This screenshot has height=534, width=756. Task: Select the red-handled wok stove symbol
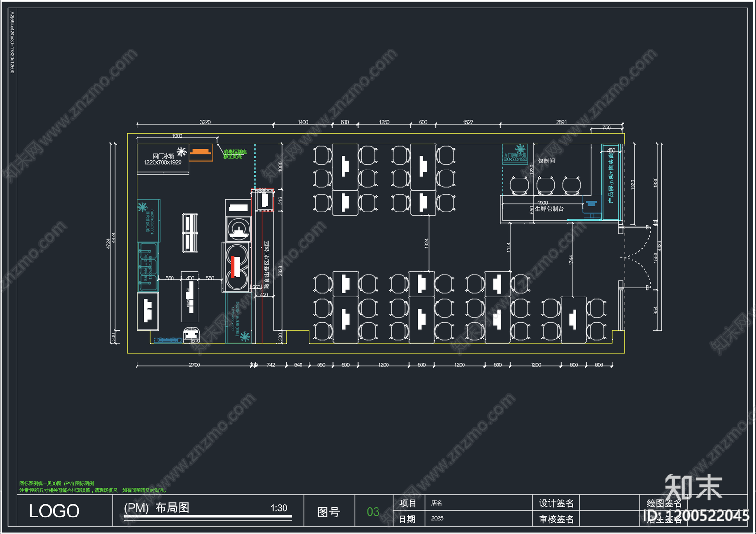pos(236,267)
